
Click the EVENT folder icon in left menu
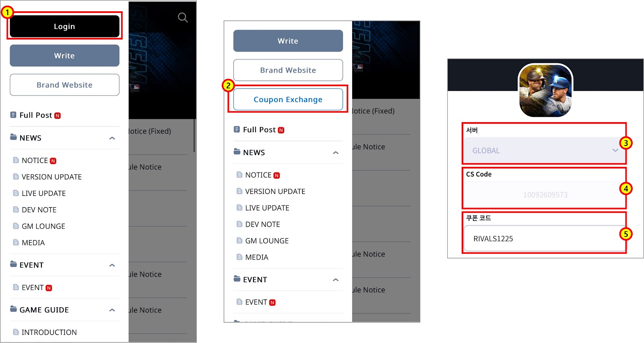coord(14,264)
